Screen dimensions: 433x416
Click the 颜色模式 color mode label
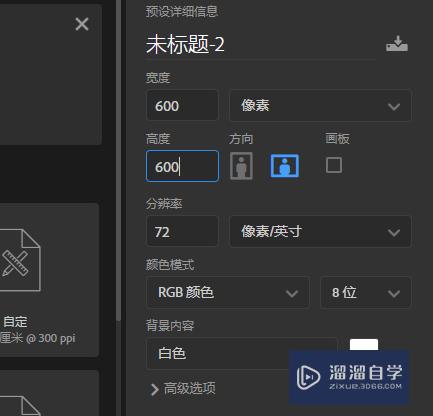click(170, 265)
